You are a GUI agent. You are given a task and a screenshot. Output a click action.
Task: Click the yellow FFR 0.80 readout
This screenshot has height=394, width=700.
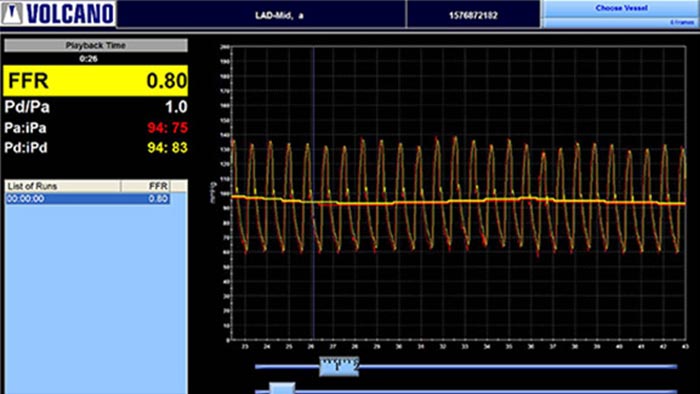(96, 81)
